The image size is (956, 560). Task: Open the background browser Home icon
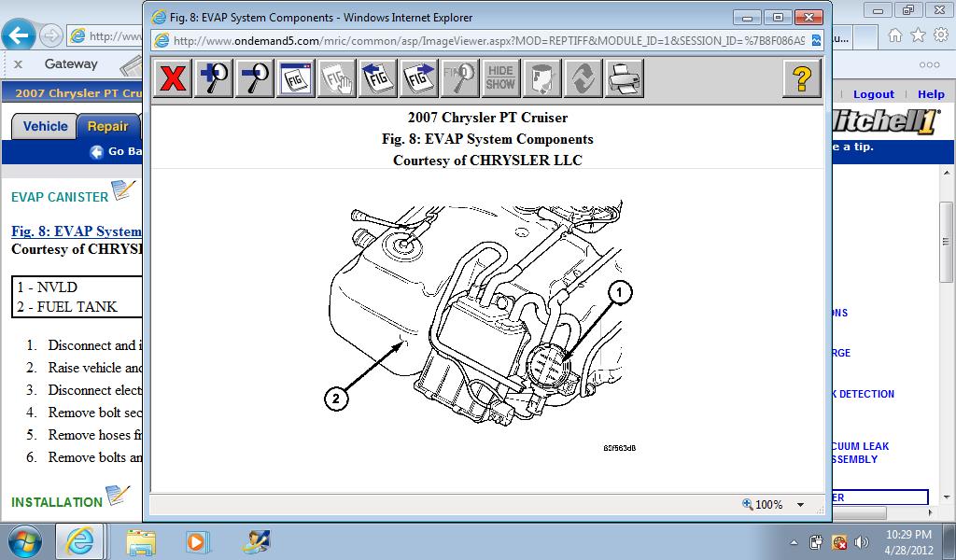[x=895, y=35]
